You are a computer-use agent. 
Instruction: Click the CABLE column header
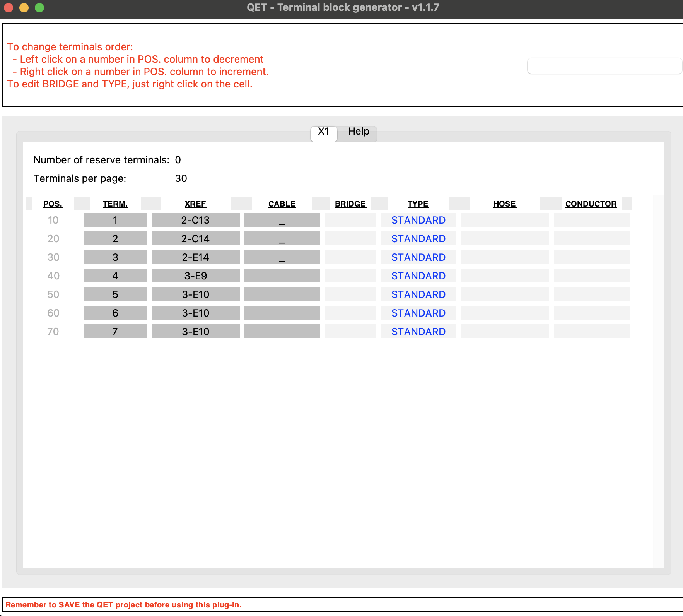[x=282, y=204]
